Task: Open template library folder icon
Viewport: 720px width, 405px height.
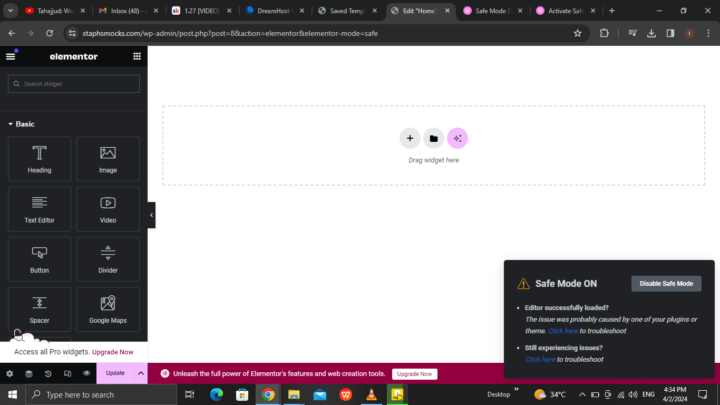Action: (x=433, y=138)
